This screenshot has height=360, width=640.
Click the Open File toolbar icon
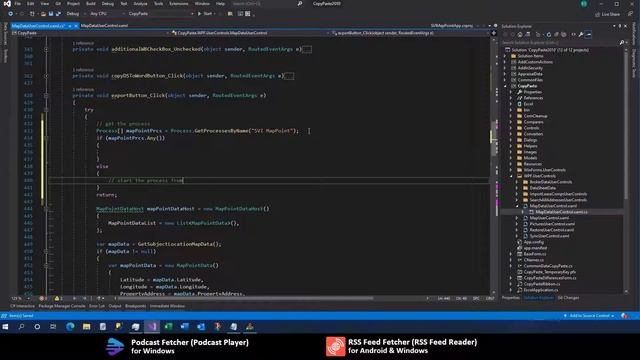point(43,14)
